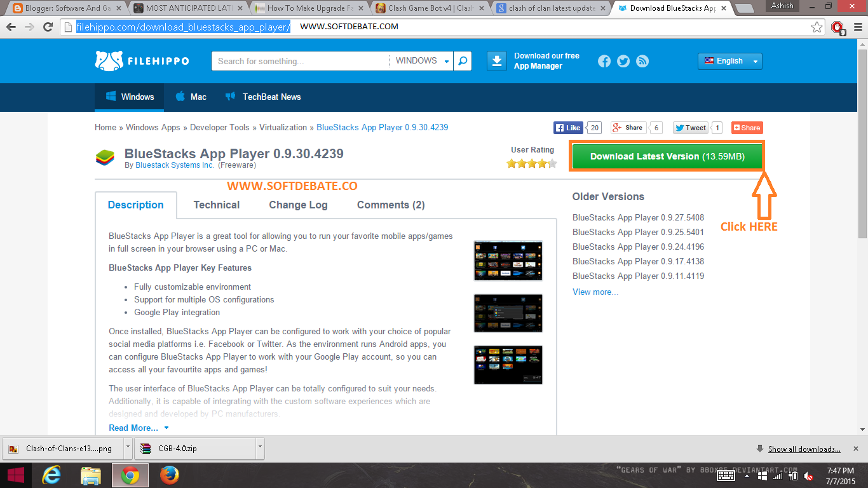Select the Description tab

(135, 205)
